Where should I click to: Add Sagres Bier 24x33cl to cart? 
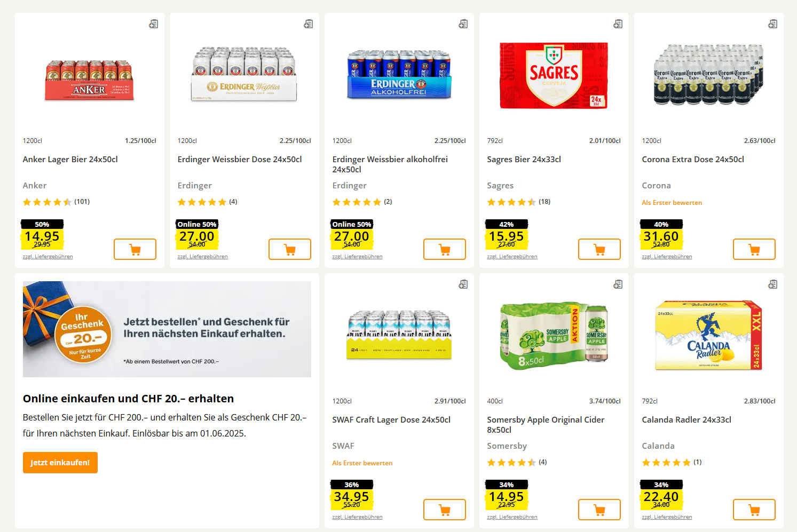click(x=599, y=249)
